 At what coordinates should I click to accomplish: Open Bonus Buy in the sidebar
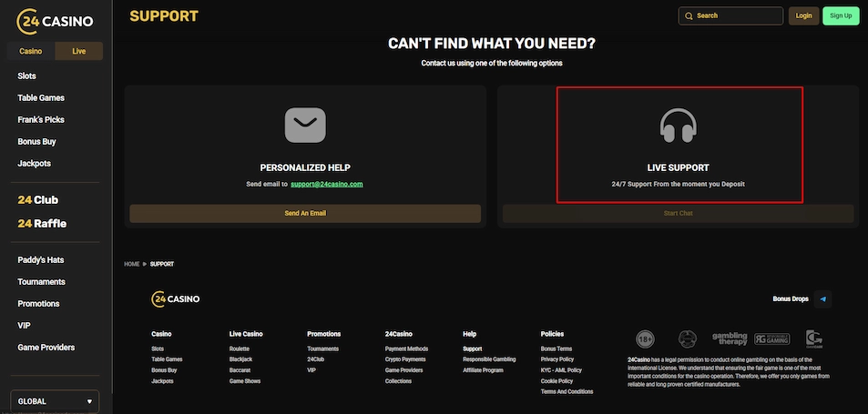click(x=36, y=142)
